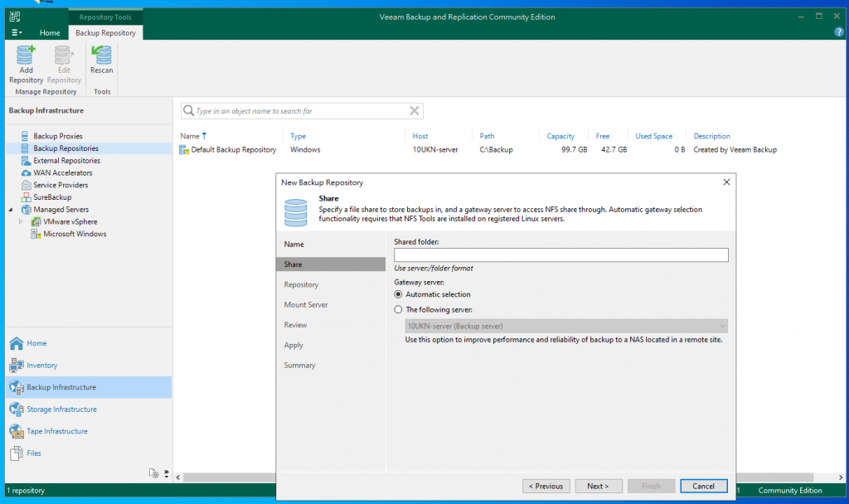Click the search magnifier icon

[188, 110]
